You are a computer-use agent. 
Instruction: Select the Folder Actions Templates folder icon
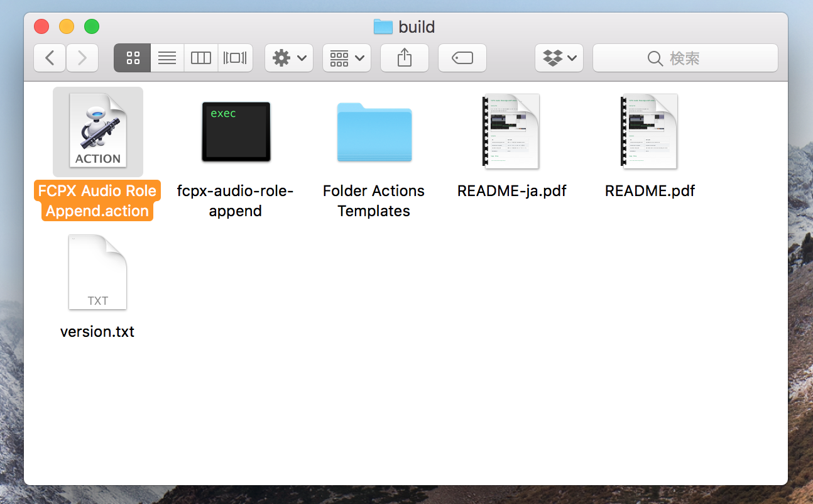[x=374, y=133]
